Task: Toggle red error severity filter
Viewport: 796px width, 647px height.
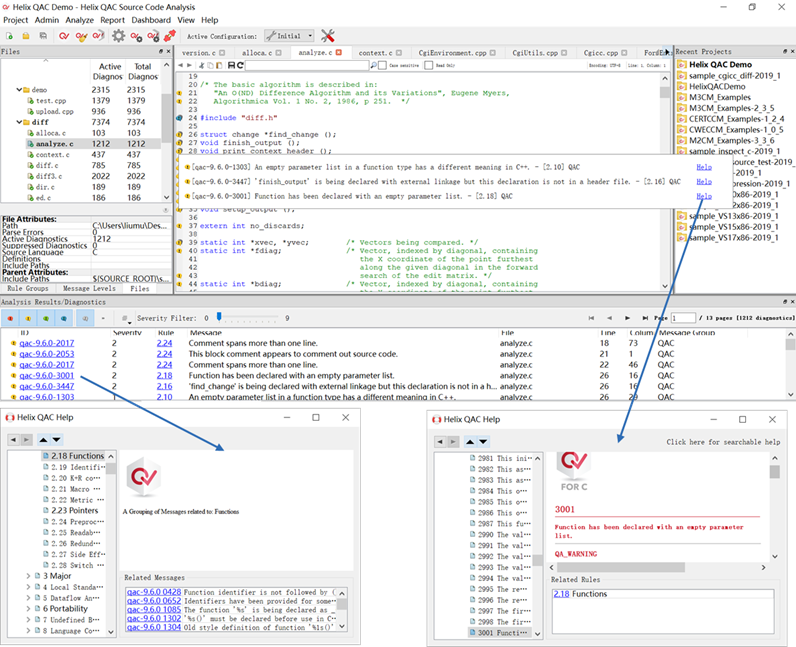Action: 10,318
